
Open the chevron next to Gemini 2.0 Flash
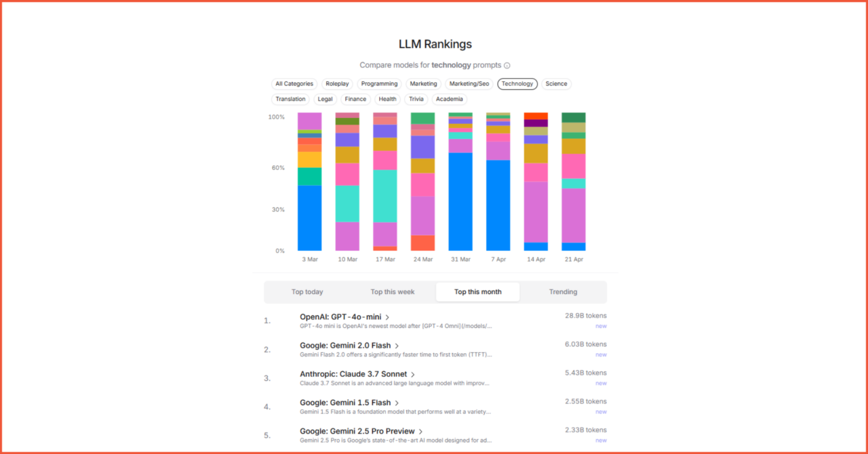pyautogui.click(x=397, y=346)
